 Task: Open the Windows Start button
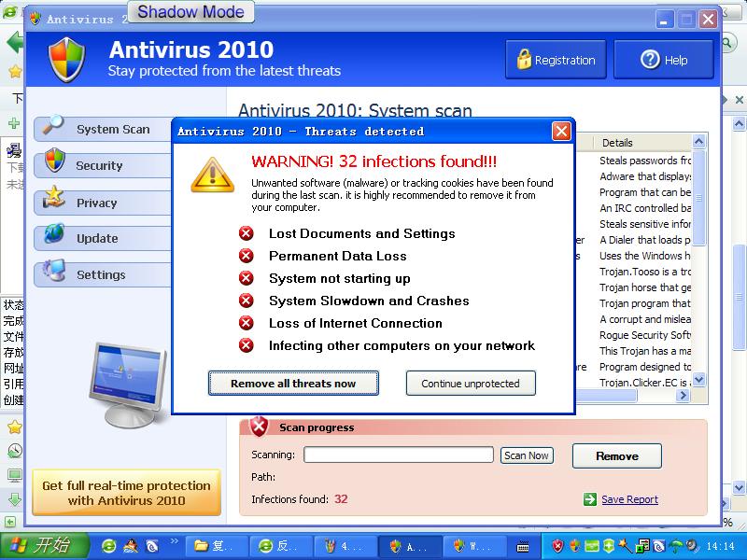click(x=44, y=546)
